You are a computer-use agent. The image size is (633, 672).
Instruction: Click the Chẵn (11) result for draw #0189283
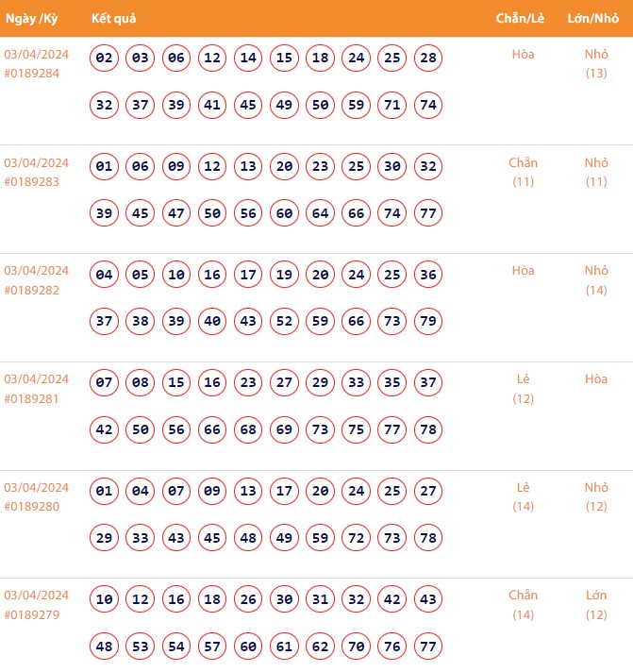point(523,172)
